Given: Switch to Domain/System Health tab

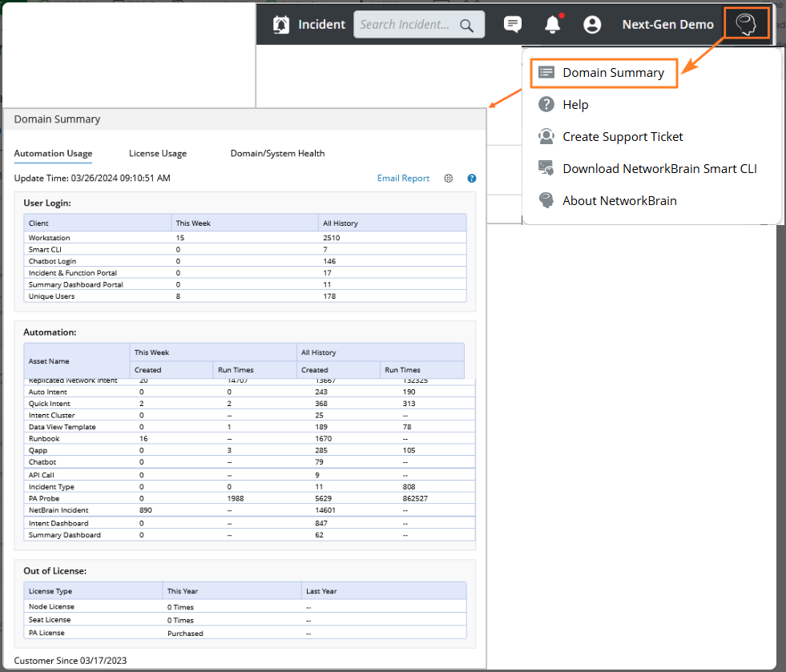Looking at the screenshot, I should (x=277, y=154).
